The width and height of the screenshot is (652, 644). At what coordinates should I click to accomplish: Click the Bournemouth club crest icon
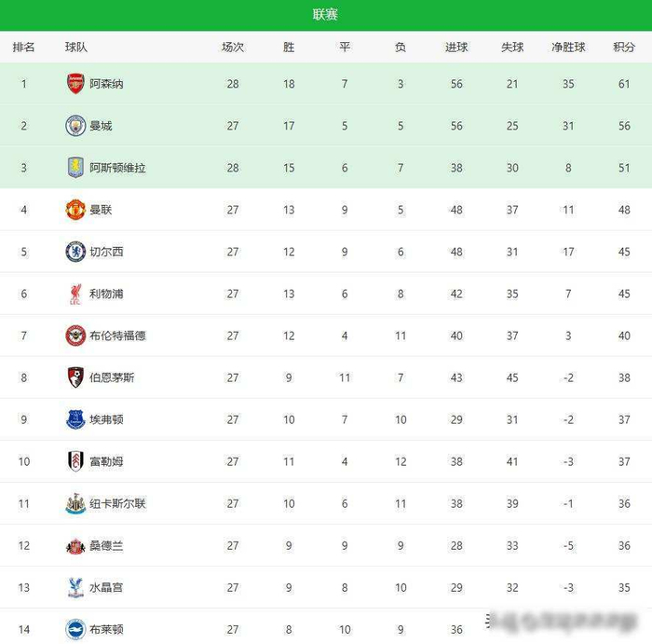tap(75, 377)
